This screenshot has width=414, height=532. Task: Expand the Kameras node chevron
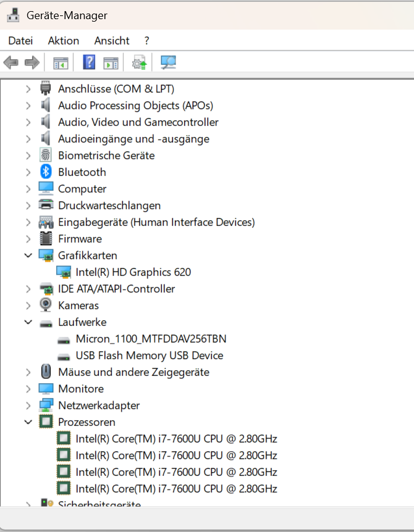point(28,305)
